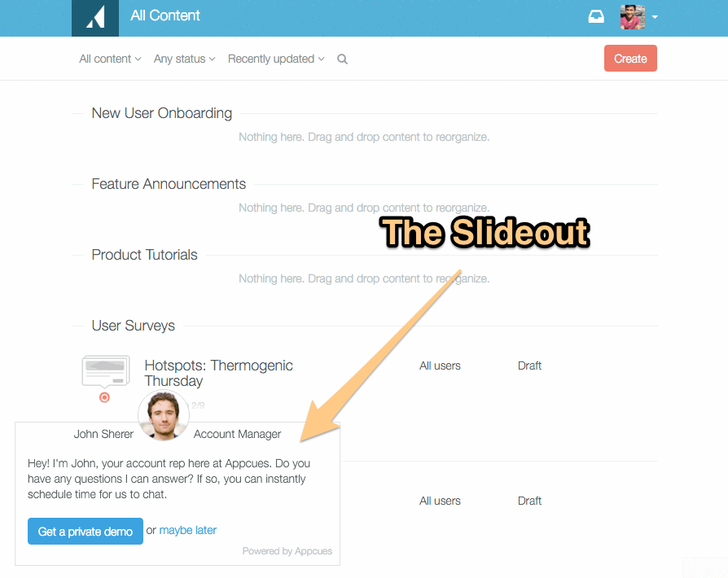Select the New User Onboarding section
This screenshot has height=578, width=728.
(161, 113)
